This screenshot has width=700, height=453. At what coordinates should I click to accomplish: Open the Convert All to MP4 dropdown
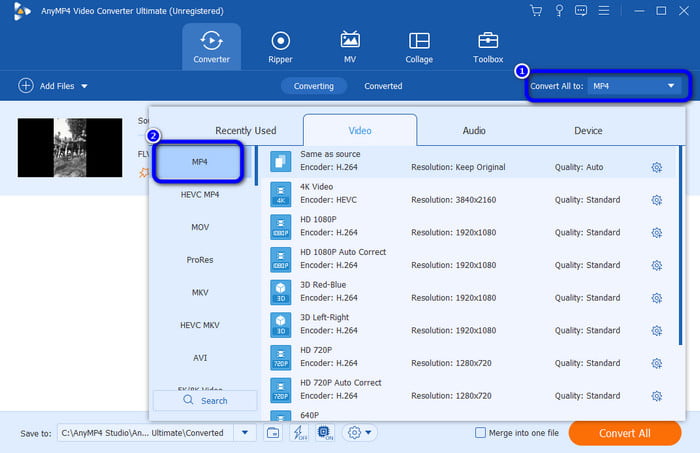(x=634, y=86)
